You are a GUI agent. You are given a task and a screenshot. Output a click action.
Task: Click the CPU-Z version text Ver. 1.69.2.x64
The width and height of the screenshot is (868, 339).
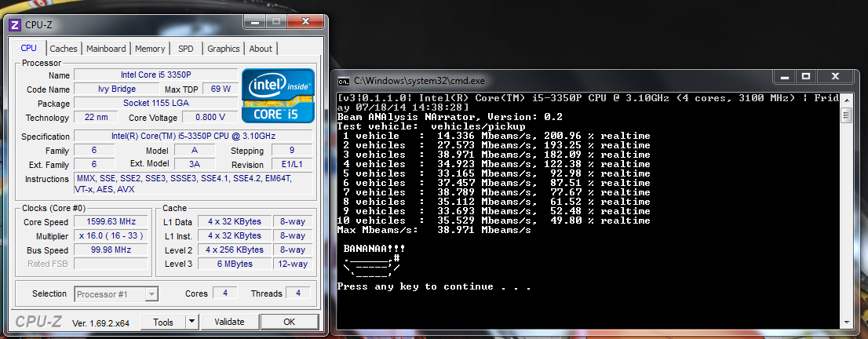pos(100,323)
